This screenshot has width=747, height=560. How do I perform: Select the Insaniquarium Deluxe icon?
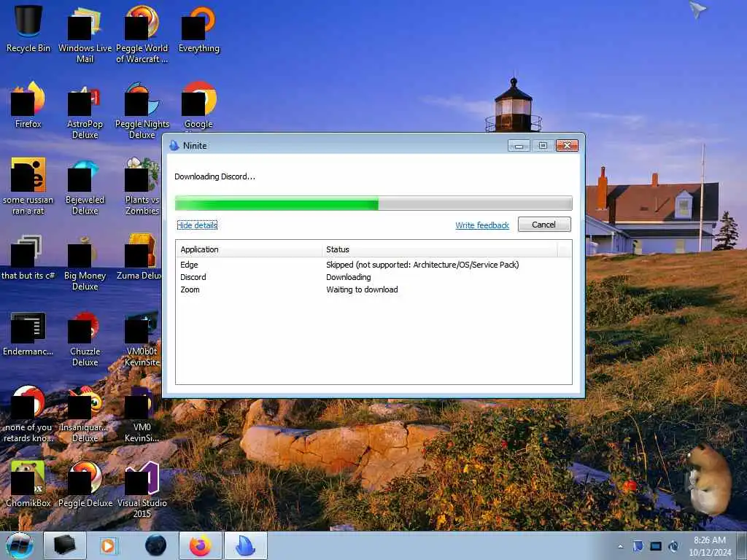click(x=85, y=413)
